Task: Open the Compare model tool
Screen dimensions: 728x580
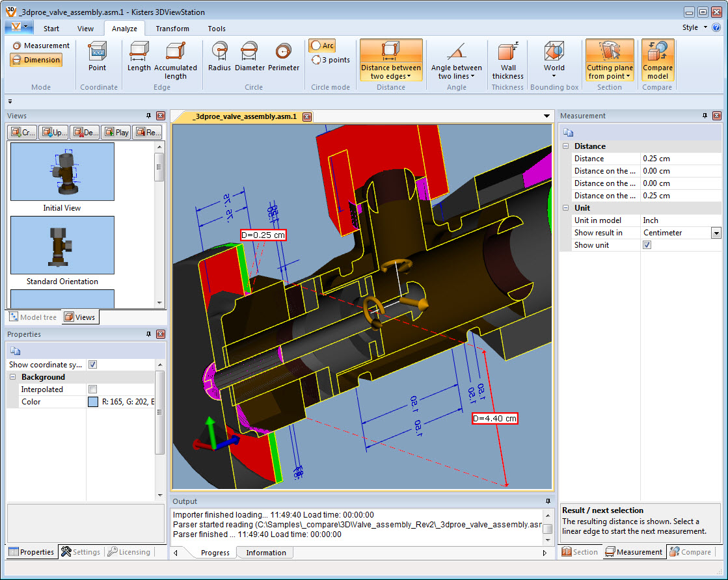Action: pos(658,59)
